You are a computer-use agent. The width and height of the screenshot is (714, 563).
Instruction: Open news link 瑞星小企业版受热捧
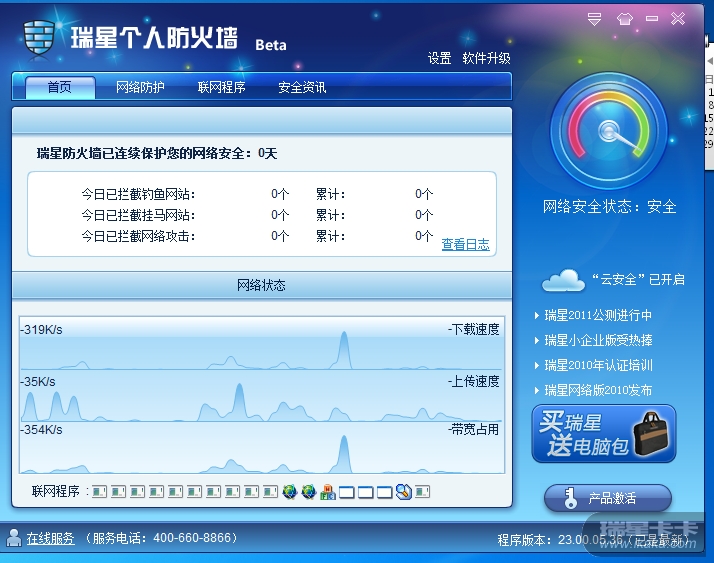(598, 340)
